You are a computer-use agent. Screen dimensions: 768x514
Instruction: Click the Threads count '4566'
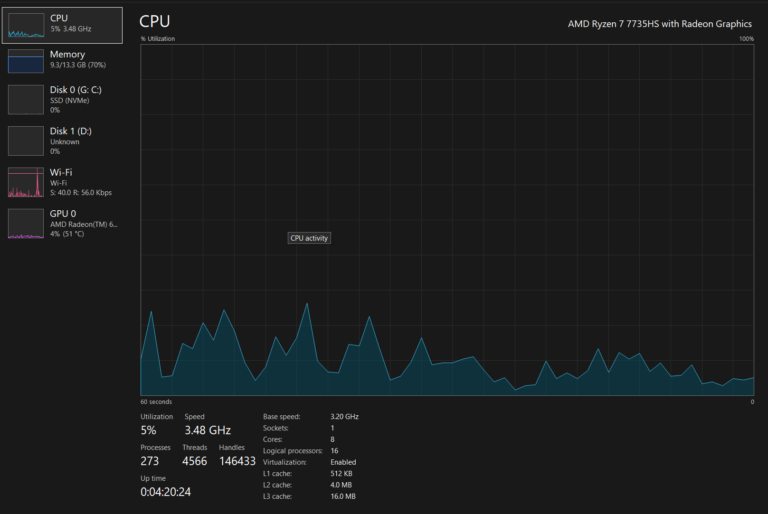(194, 461)
